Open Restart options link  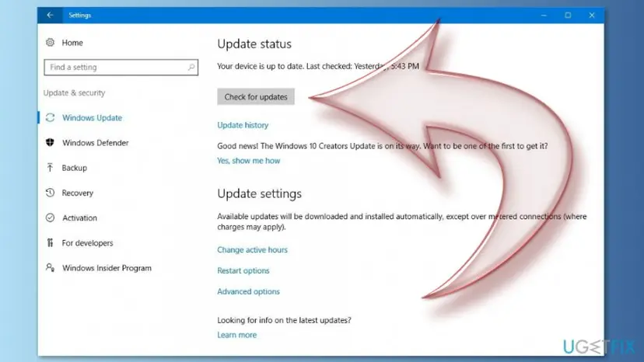point(243,270)
